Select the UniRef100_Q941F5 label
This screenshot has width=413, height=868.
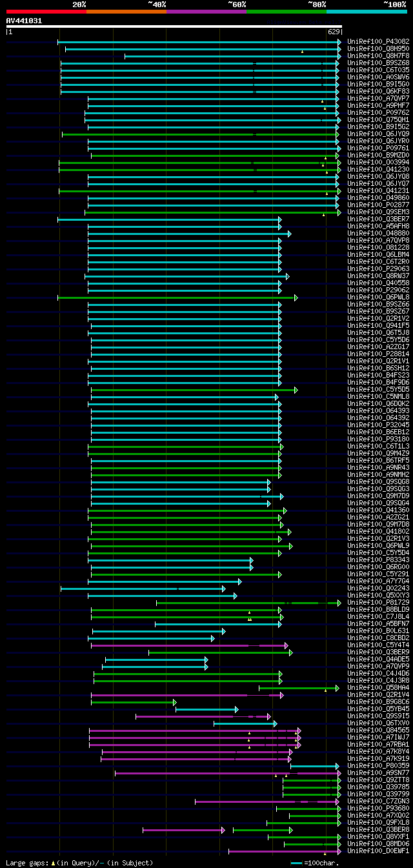377,325
